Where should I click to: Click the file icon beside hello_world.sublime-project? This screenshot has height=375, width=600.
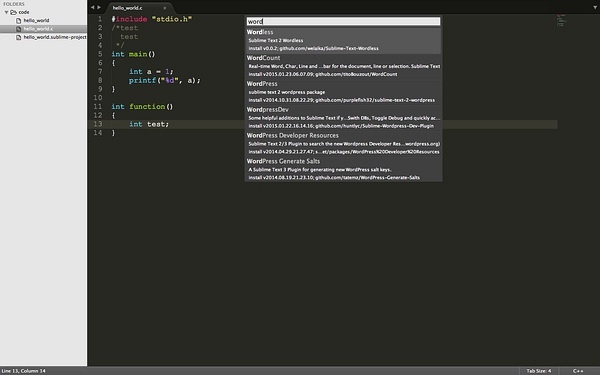[x=18, y=38]
